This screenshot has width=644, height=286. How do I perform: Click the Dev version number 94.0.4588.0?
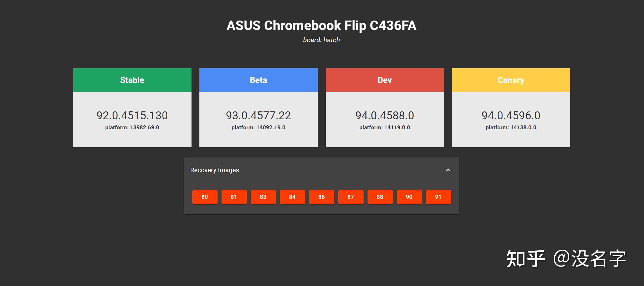pos(385,115)
